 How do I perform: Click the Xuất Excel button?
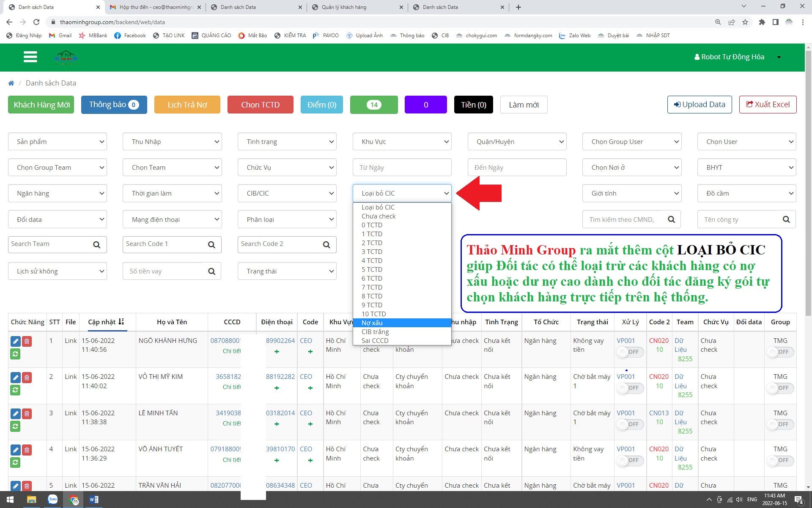point(768,105)
